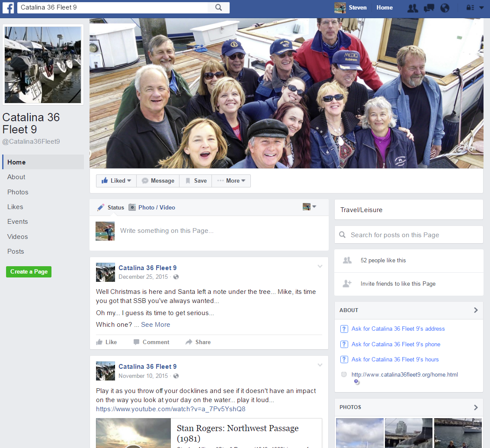Open the Posts section in sidebar
The height and width of the screenshot is (448, 490).
[x=16, y=251]
